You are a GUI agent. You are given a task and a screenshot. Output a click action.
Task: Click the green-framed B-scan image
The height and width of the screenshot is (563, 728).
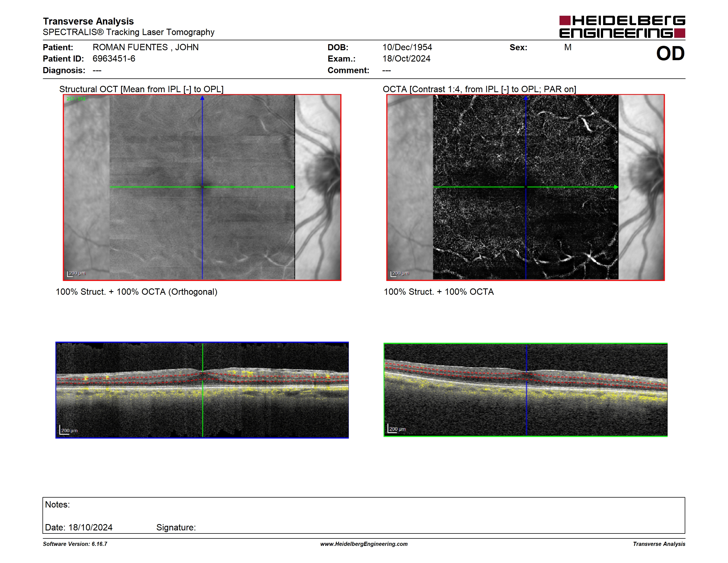click(525, 390)
